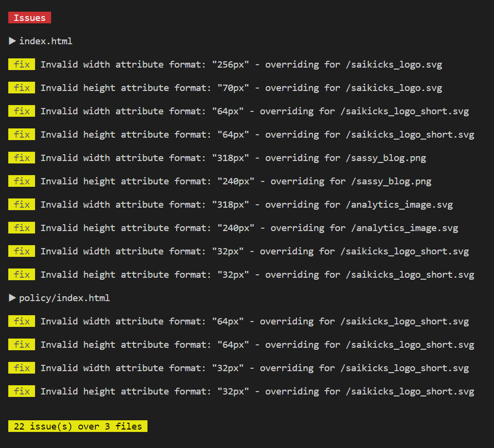
Task: Click the "22 issue(s) over 3 files" summary
Action: coord(78,426)
